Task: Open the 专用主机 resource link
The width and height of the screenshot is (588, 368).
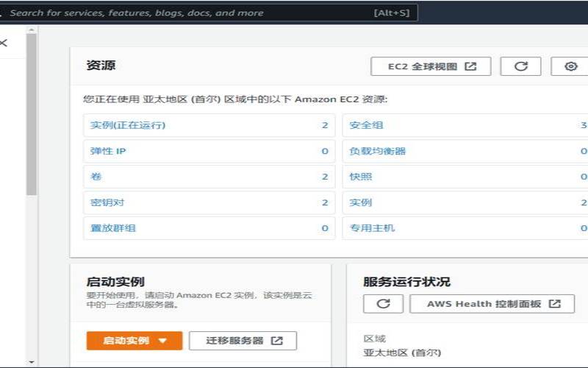Action: point(372,228)
